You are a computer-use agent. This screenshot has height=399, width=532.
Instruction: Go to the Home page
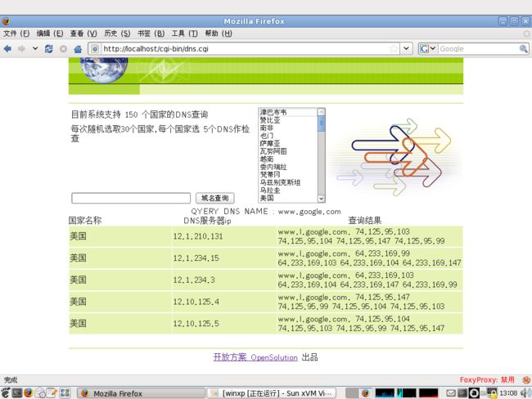pos(78,49)
